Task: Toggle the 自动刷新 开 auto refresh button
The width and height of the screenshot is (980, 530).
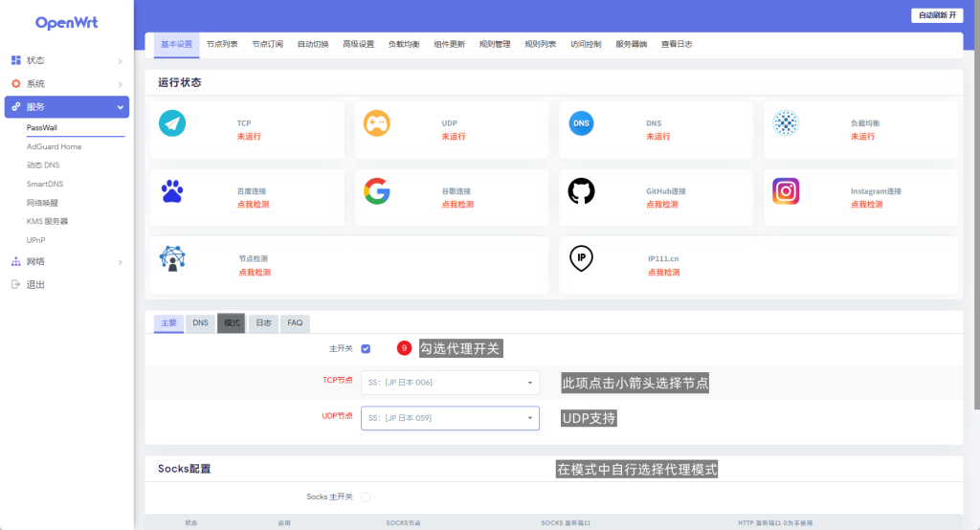Action: tap(936, 15)
